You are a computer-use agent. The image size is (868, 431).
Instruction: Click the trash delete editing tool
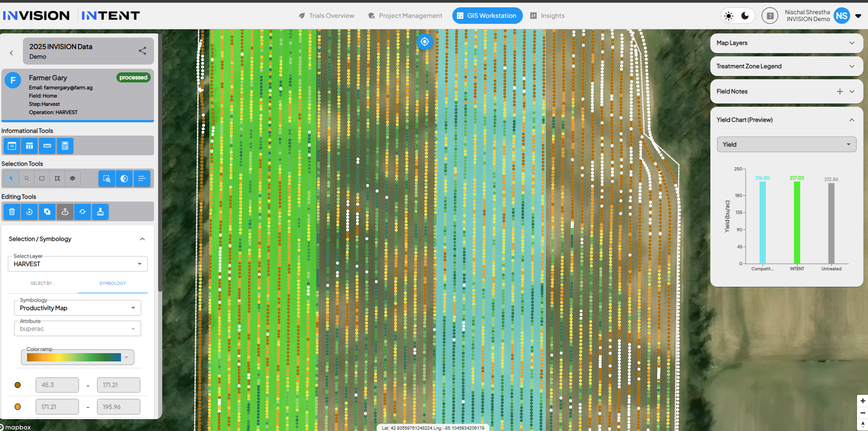pyautogui.click(x=12, y=212)
